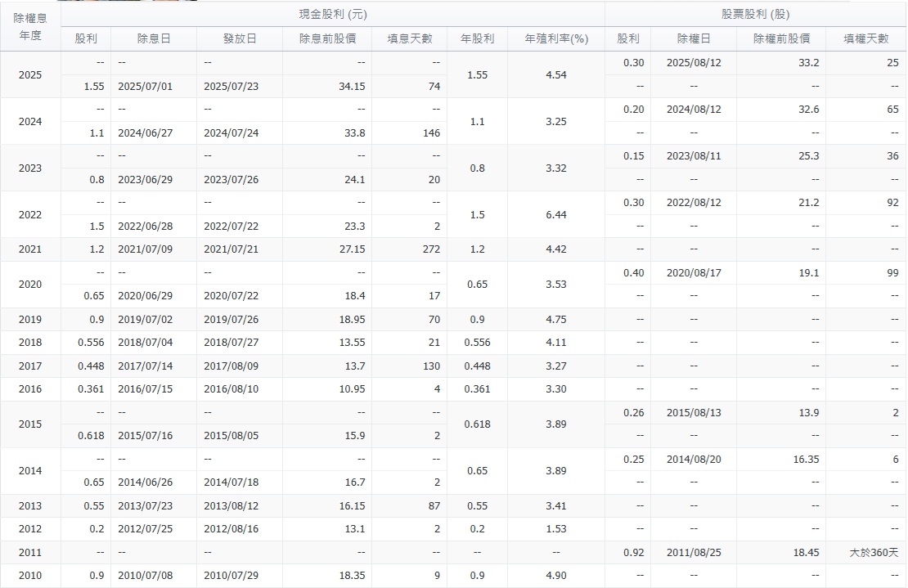The image size is (908, 588).
Task: Click the 2010 year row label
Action: click(x=30, y=576)
